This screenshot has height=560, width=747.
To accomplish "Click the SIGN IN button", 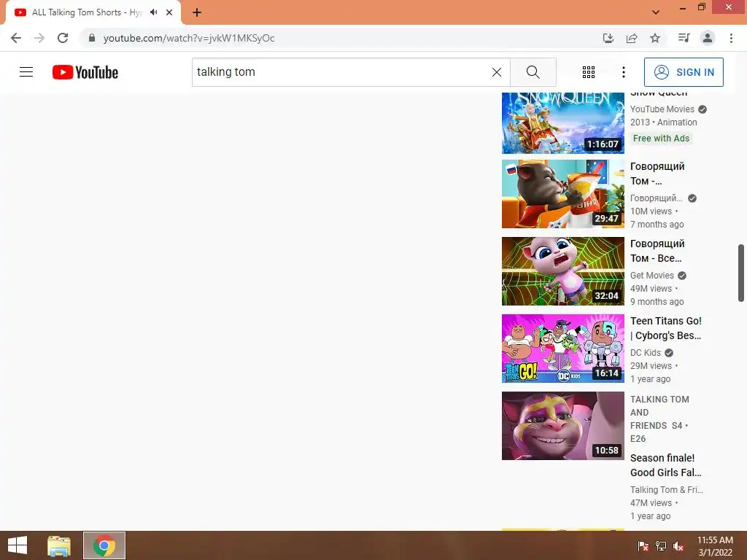I will [683, 72].
